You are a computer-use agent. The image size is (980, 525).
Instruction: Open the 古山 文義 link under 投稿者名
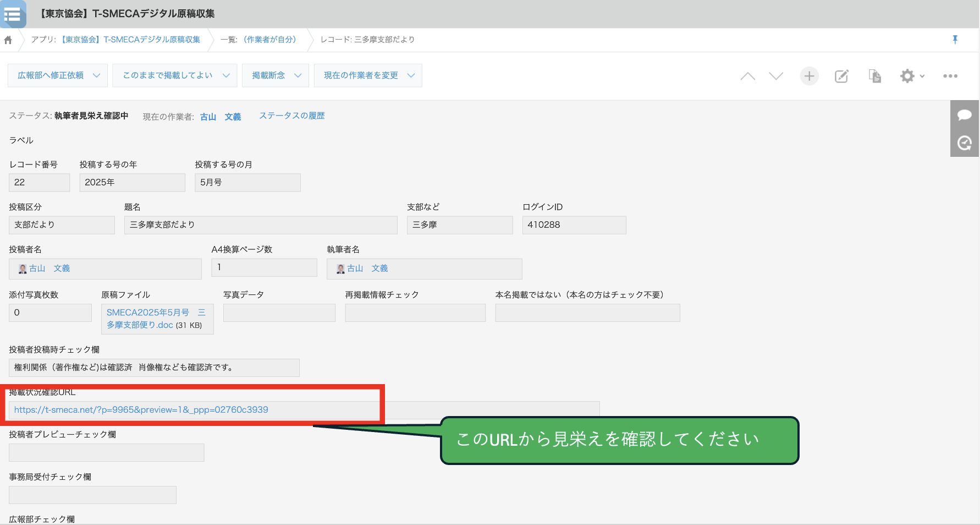pyautogui.click(x=49, y=268)
